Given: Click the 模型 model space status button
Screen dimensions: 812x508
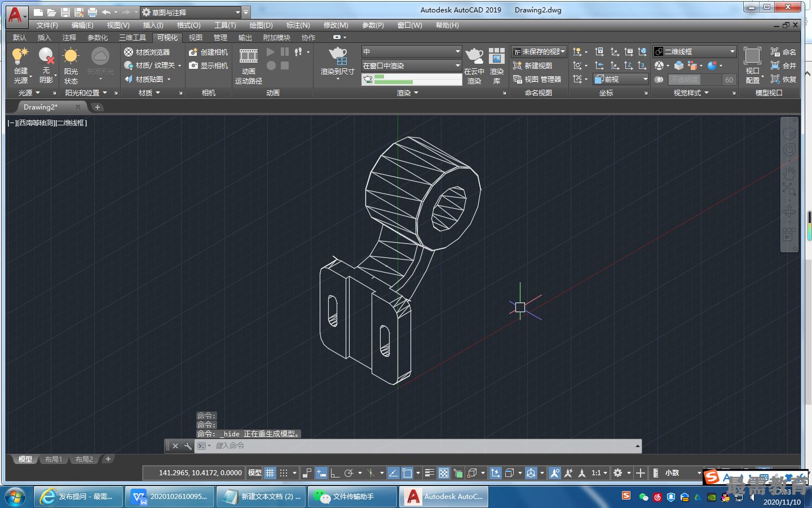Looking at the screenshot, I should tap(255, 473).
